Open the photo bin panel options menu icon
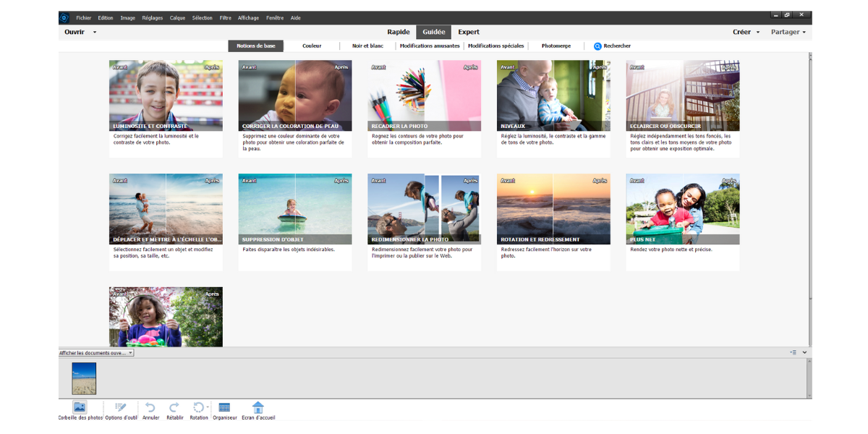The image size is (868, 434). click(x=793, y=352)
